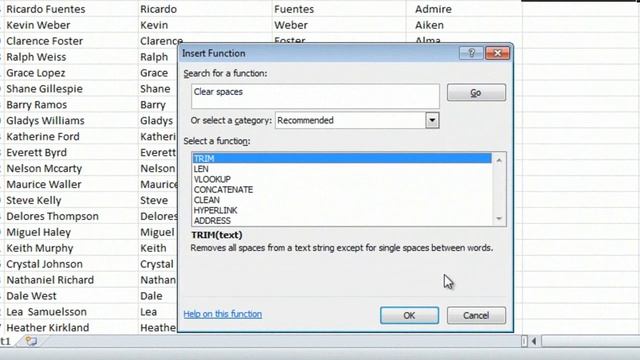This screenshot has width=640, height=360.
Task: Click the Go search button
Action: [x=476, y=93]
